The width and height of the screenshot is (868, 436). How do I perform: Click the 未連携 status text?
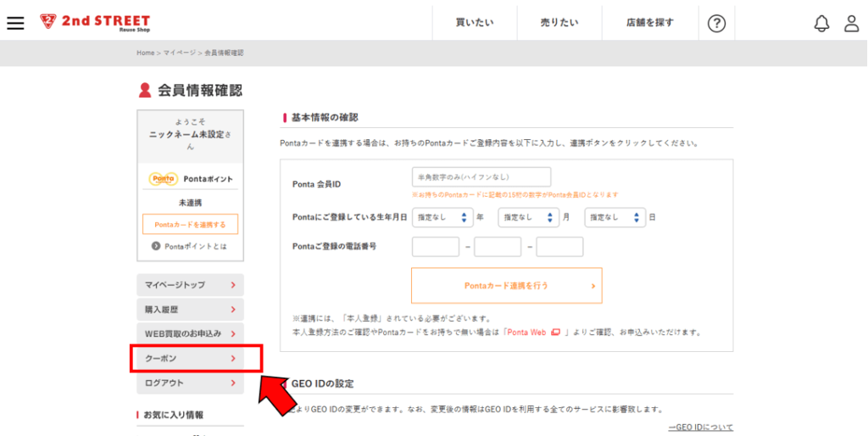[x=190, y=203]
